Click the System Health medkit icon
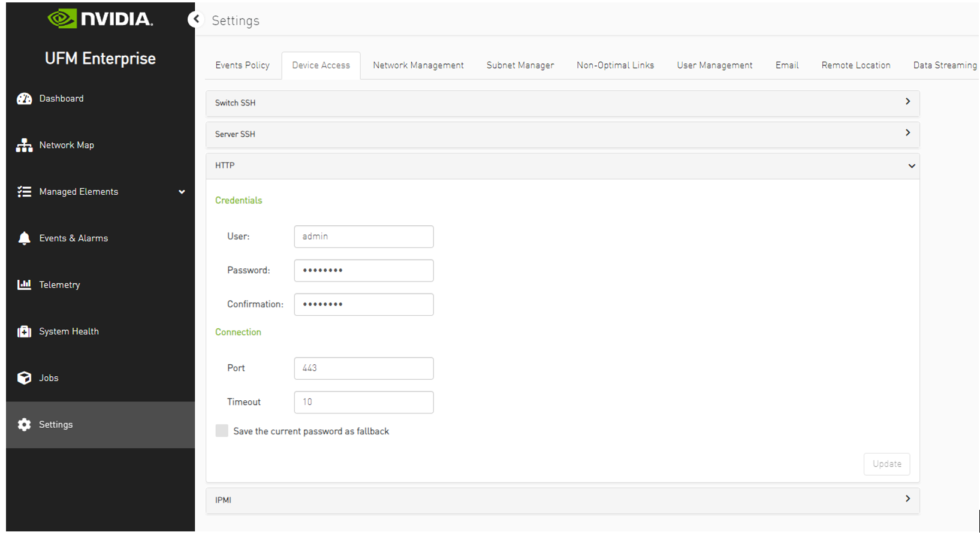The height and width of the screenshot is (535, 980). tap(24, 331)
